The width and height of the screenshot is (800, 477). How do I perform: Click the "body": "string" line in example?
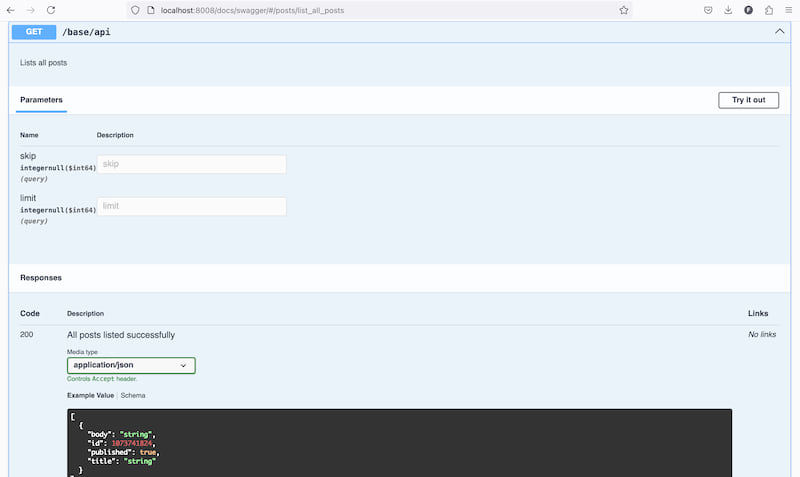click(x=121, y=435)
